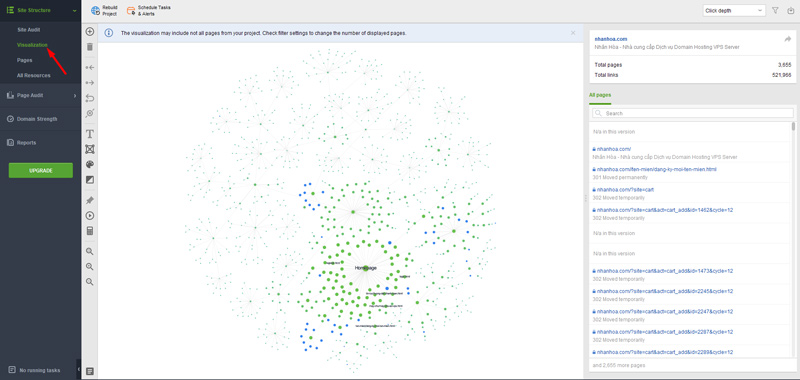800x380 pixels.
Task: Open the Click depth dropdown
Action: [x=734, y=11]
